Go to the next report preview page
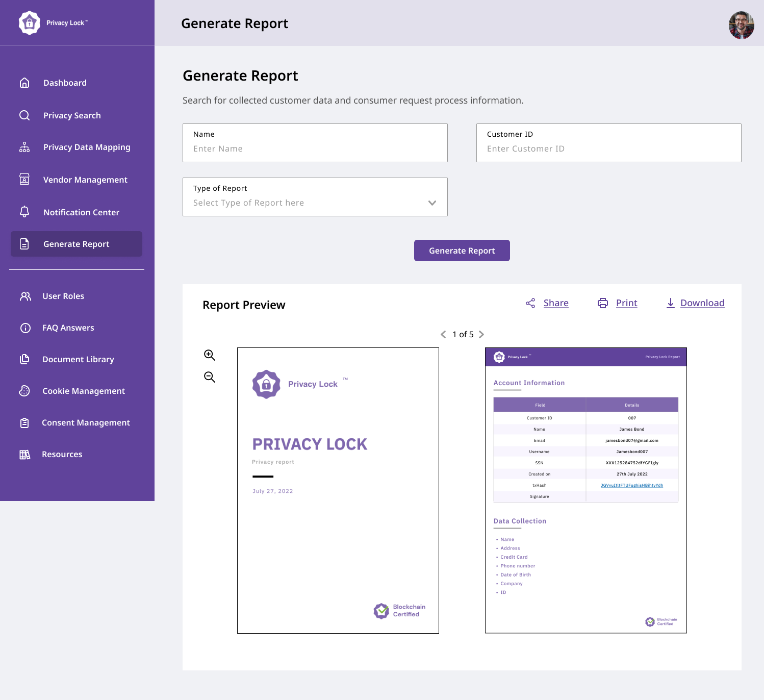This screenshot has height=700, width=764. (481, 335)
